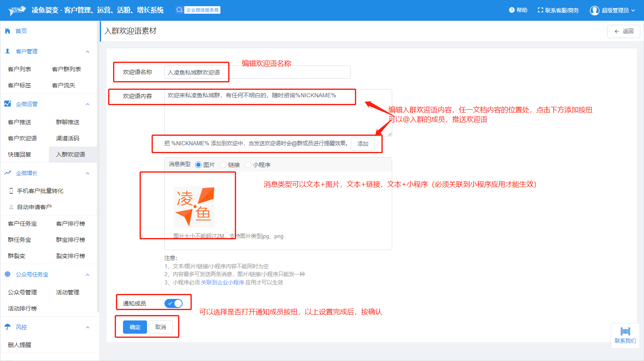Click the home icon in sidebar
Viewport: 644px width, 361px height.
(x=7, y=31)
